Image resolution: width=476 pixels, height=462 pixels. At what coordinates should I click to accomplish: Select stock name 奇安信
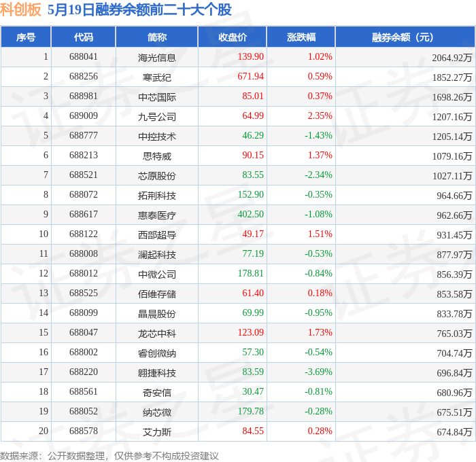point(157,393)
